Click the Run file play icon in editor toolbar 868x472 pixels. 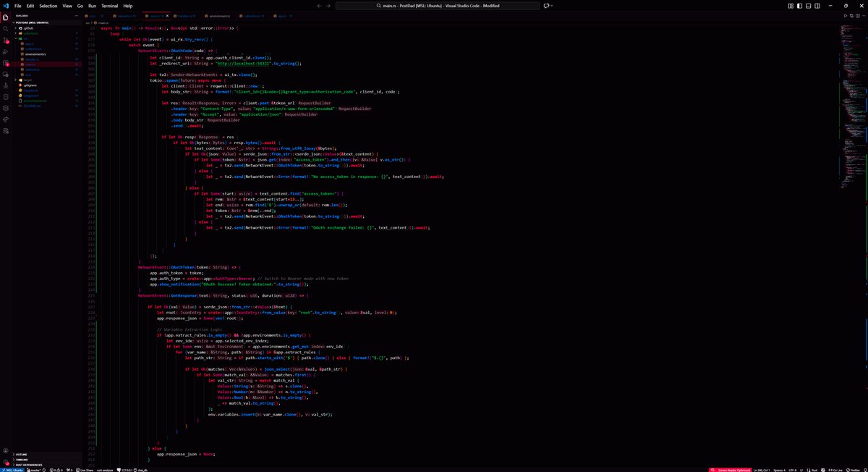pos(846,15)
